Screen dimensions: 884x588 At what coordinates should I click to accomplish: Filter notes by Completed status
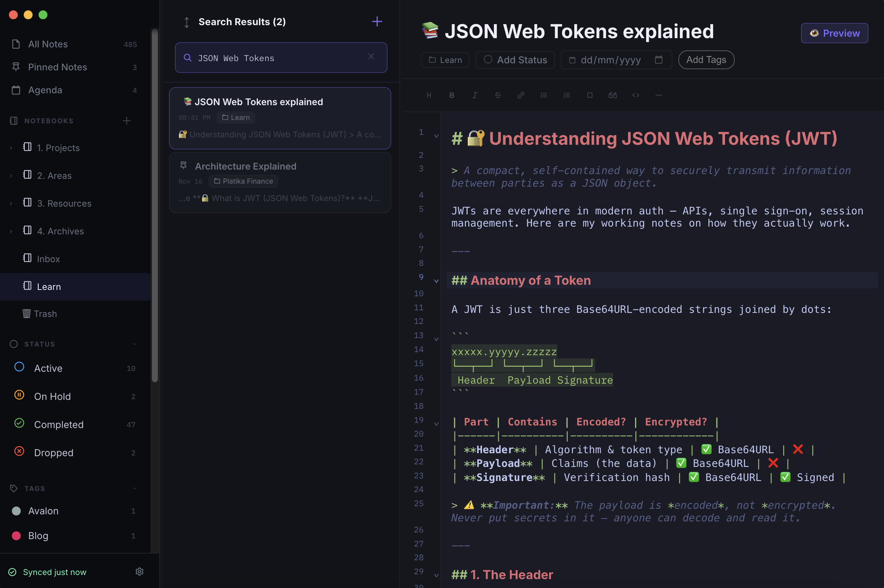pyautogui.click(x=75, y=424)
